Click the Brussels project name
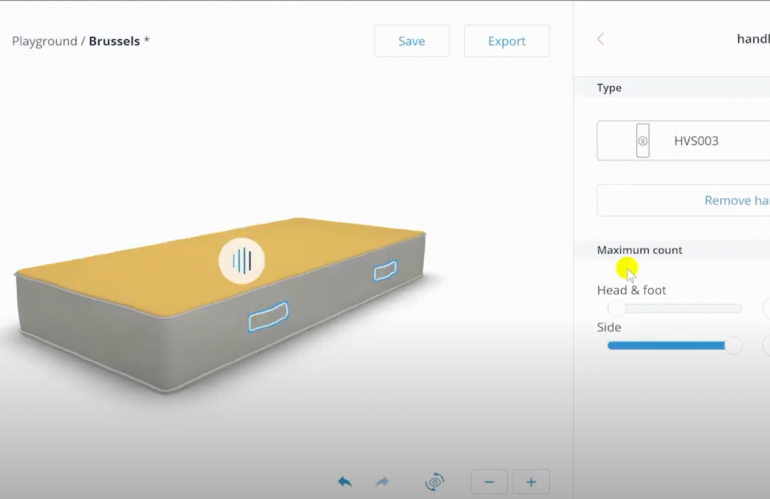The height and width of the screenshot is (499, 770). [x=114, y=41]
